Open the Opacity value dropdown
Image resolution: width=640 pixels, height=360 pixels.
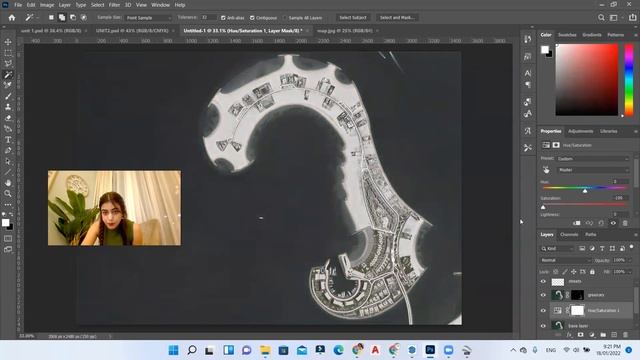point(629,260)
